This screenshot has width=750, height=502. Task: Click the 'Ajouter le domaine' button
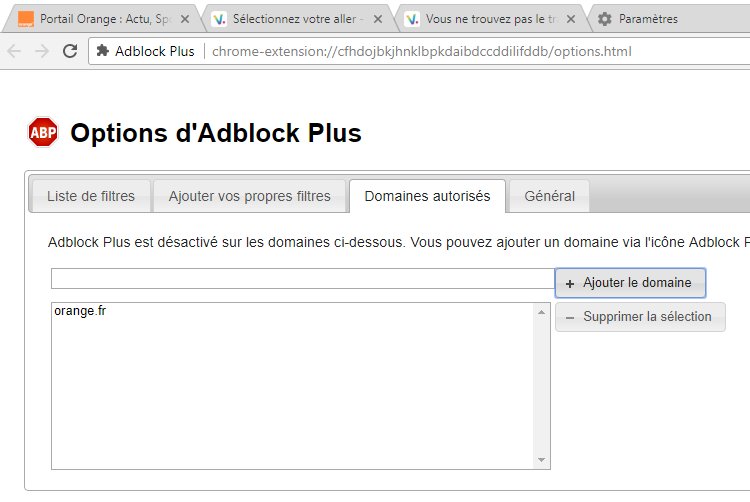[x=630, y=283]
